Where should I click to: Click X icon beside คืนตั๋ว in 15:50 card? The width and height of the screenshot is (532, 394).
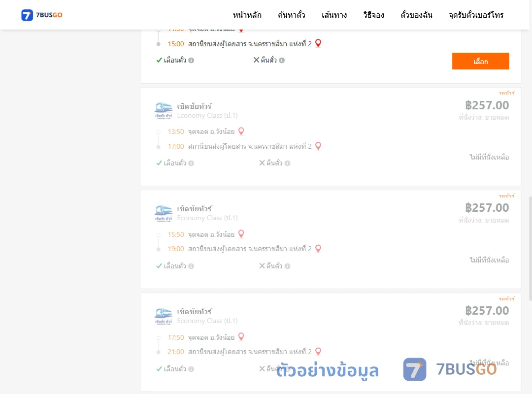262,266
